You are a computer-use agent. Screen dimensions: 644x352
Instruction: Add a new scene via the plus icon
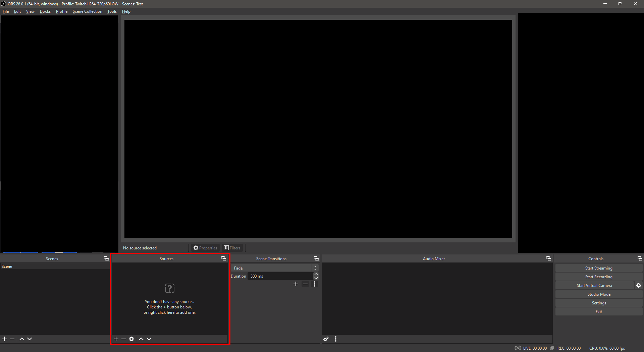[4, 339]
